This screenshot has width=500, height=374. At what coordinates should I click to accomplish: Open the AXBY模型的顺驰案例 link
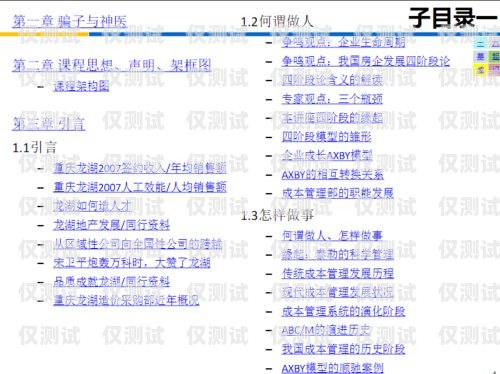[x=332, y=368]
